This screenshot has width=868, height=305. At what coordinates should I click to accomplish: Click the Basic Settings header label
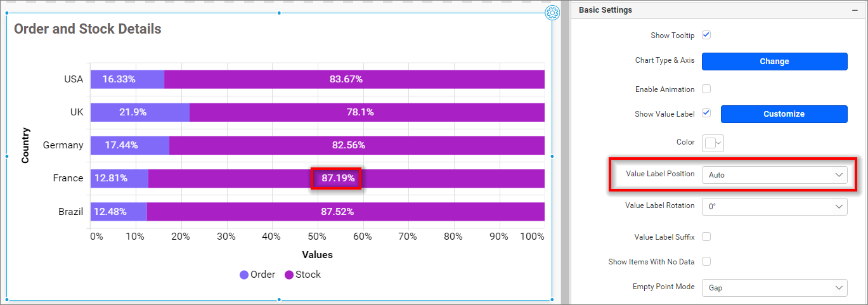[605, 10]
